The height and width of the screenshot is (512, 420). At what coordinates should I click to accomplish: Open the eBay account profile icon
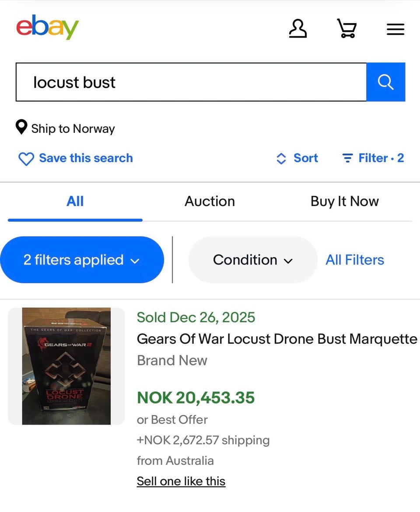[298, 29]
